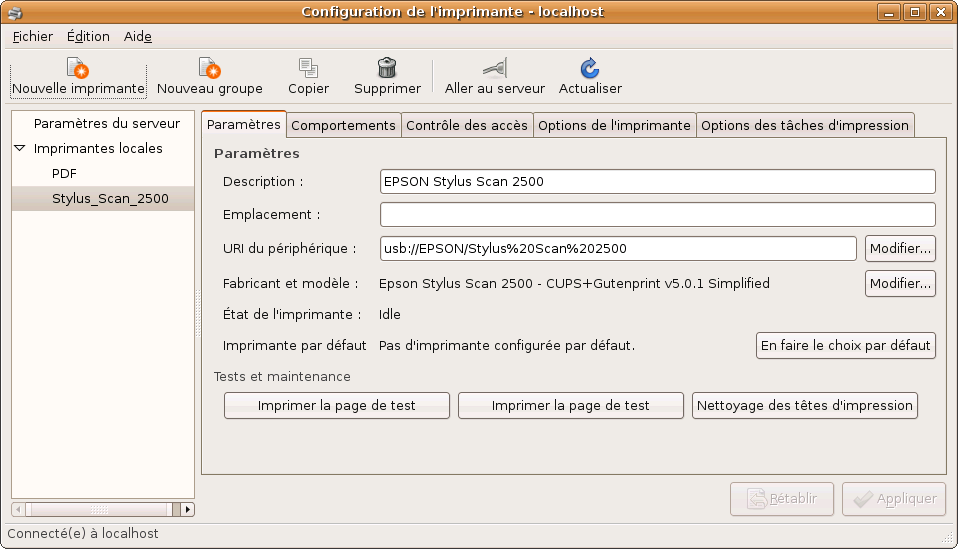
Task: Refresh the list with Actualiser icon
Action: pos(590,68)
